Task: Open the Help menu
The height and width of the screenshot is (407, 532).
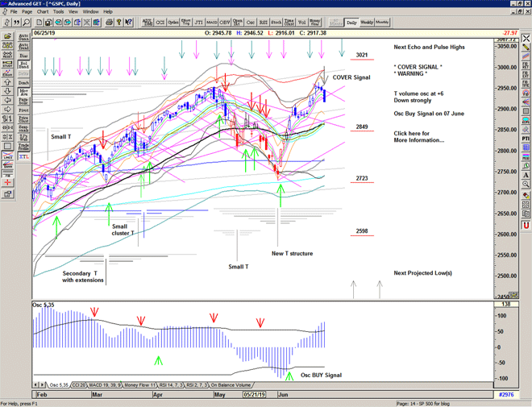Action: (x=108, y=11)
